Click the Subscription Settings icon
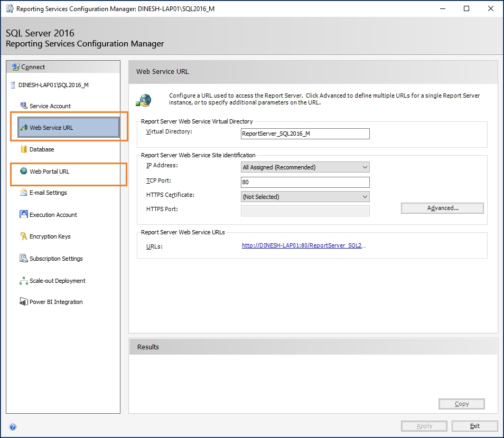504x438 pixels. point(23,258)
